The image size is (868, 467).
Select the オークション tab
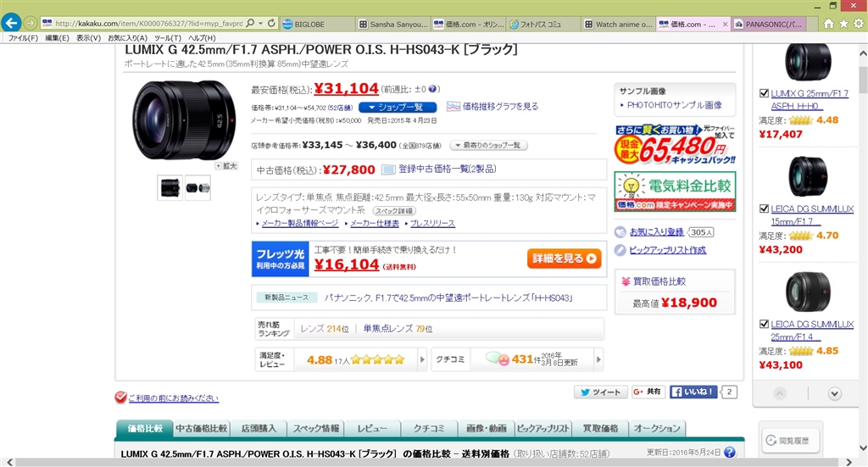(657, 428)
